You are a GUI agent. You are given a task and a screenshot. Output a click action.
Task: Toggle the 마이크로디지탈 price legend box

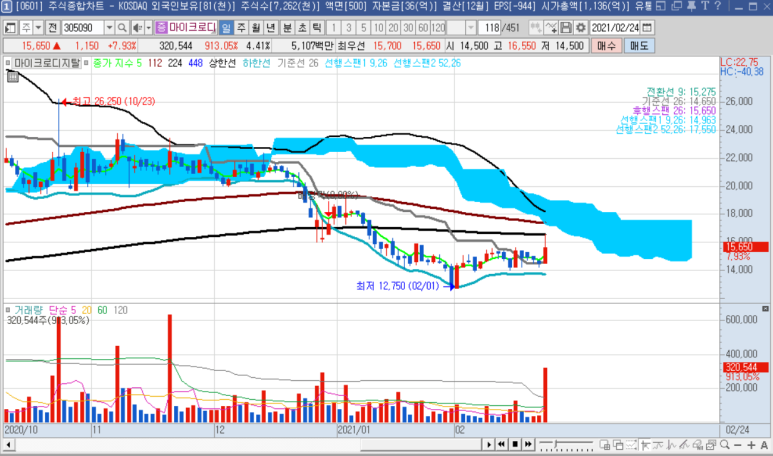pos(8,63)
